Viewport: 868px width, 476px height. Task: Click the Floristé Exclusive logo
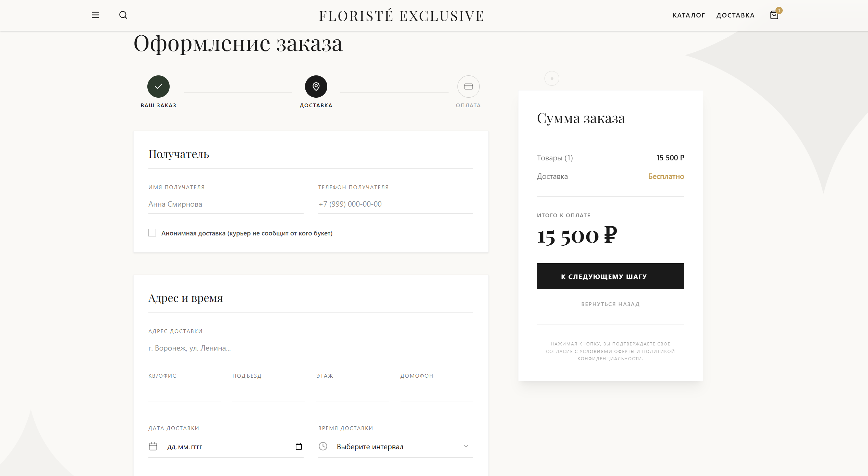point(401,16)
